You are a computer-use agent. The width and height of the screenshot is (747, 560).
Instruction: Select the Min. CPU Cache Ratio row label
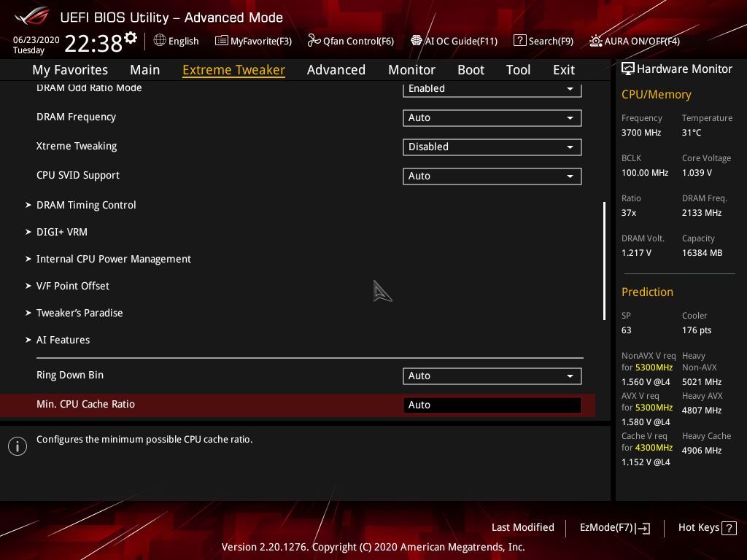(x=86, y=404)
